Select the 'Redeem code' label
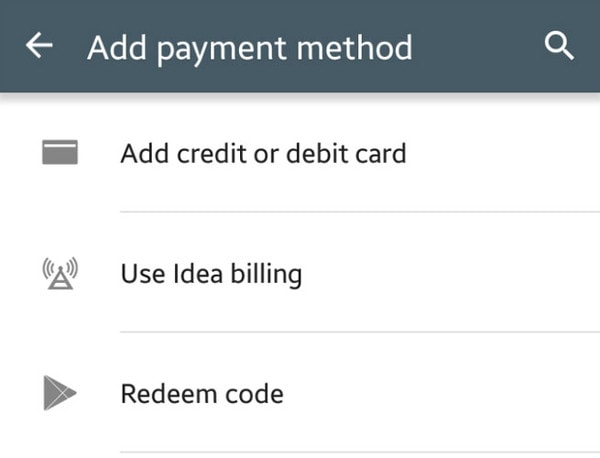The width and height of the screenshot is (600, 458). tap(202, 394)
